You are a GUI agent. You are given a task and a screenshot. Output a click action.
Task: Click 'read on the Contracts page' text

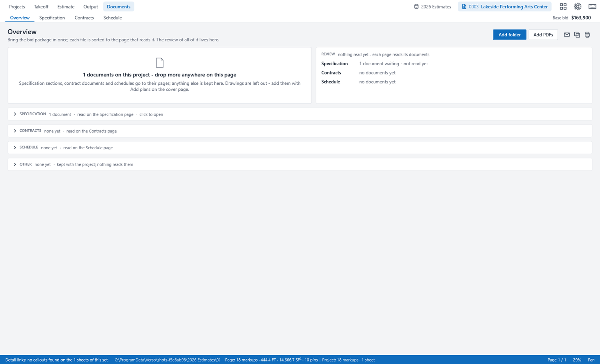pyautogui.click(x=92, y=131)
